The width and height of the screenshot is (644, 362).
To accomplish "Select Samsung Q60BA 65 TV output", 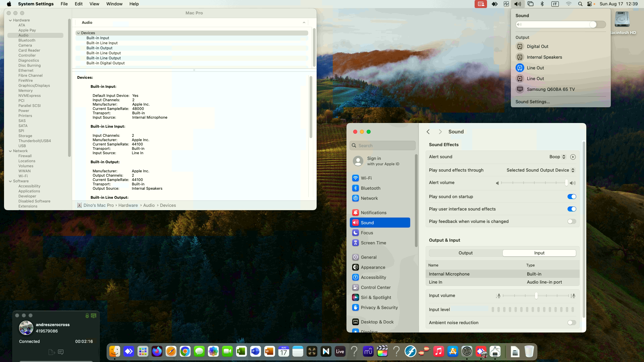I will [560, 89].
